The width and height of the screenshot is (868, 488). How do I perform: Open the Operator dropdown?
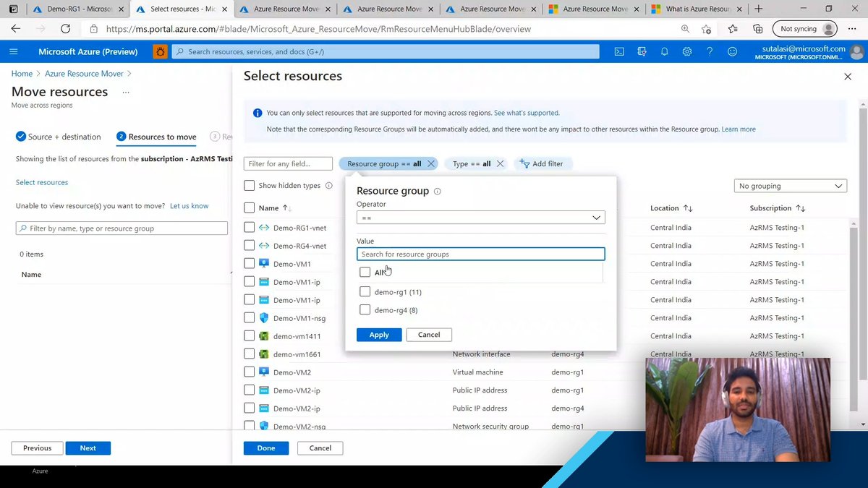(480, 218)
